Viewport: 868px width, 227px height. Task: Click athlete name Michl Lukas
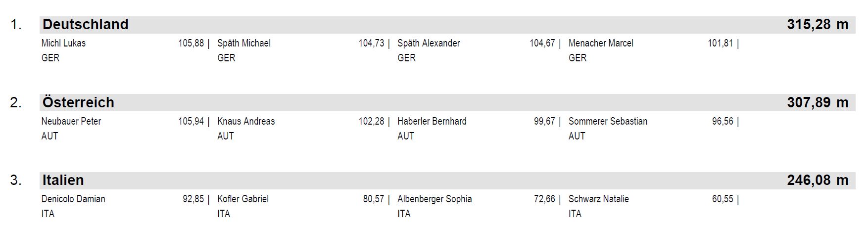63,43
